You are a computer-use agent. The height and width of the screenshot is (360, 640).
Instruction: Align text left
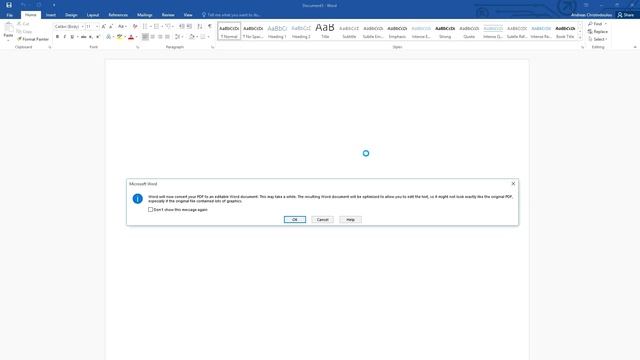click(x=145, y=37)
